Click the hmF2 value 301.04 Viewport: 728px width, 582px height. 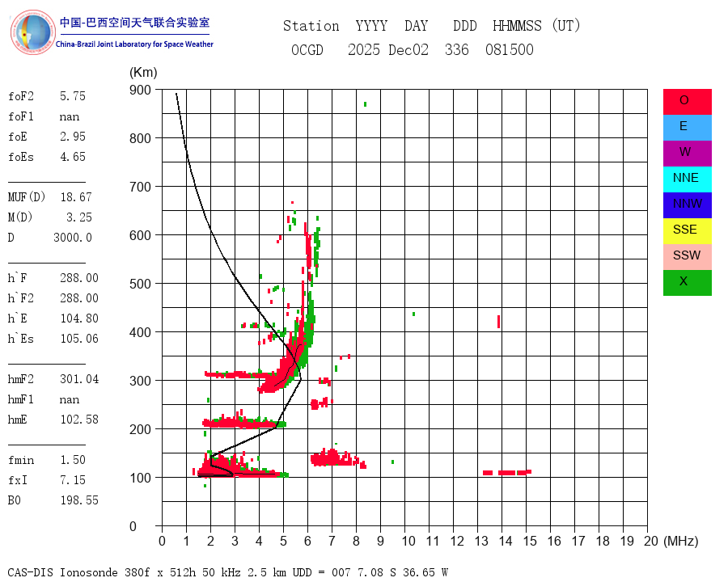(79, 379)
